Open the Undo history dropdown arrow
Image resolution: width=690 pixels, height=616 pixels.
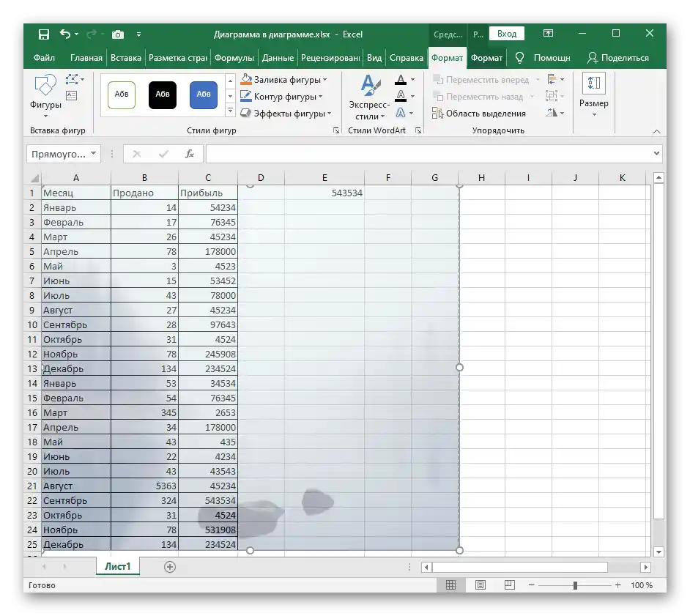[77, 34]
